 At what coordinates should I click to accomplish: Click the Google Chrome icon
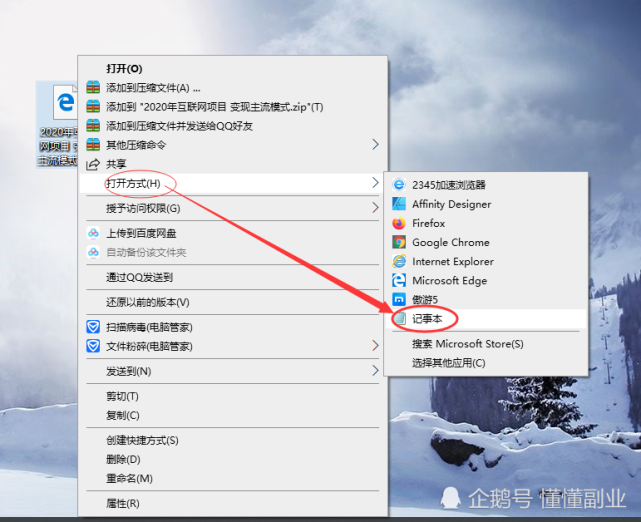coord(399,242)
